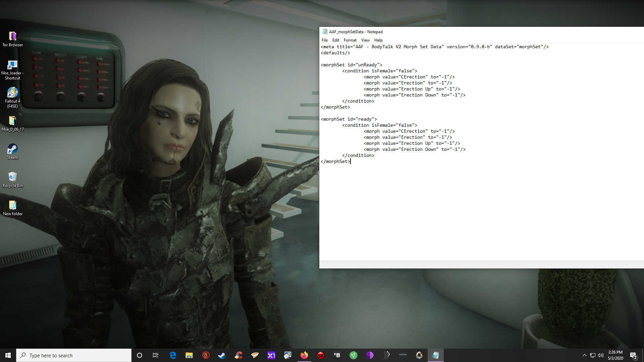Image resolution: width=644 pixels, height=362 pixels.
Task: Switch to Firefox in the taskbar
Action: coord(304,355)
